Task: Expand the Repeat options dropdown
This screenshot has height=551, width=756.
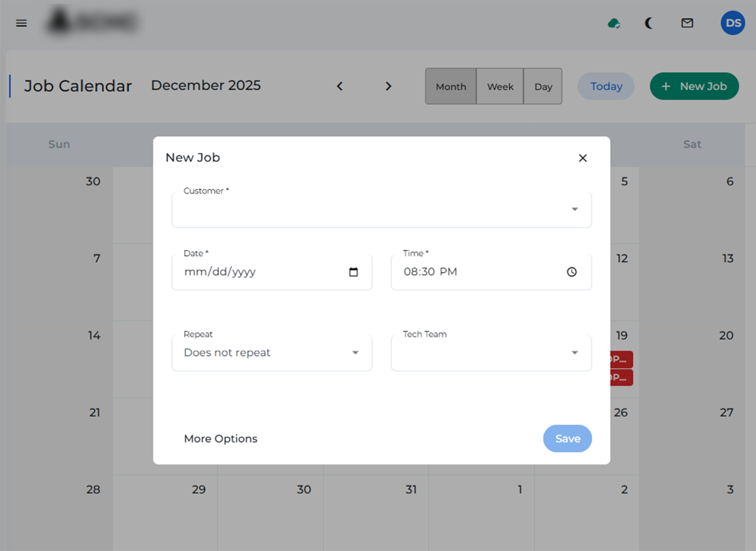Action: tap(355, 353)
